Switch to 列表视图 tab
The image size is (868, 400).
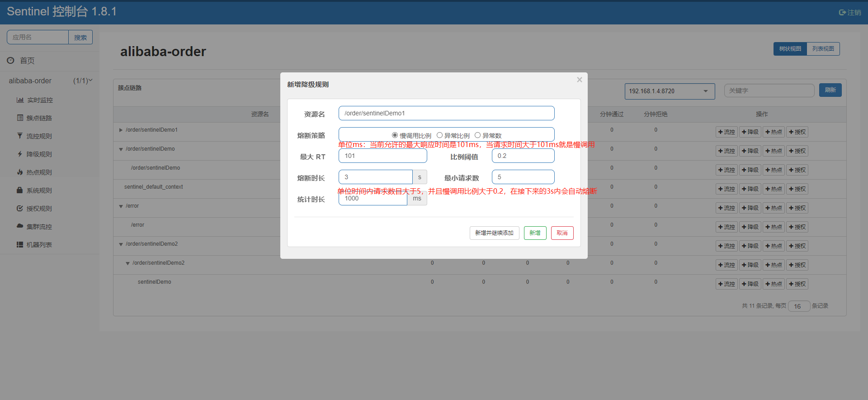(x=823, y=49)
